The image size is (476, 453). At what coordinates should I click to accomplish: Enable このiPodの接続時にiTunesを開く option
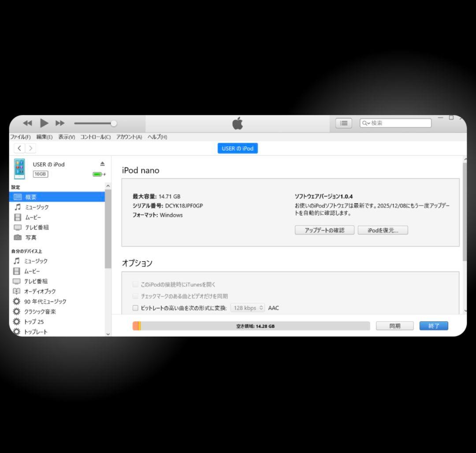135,284
